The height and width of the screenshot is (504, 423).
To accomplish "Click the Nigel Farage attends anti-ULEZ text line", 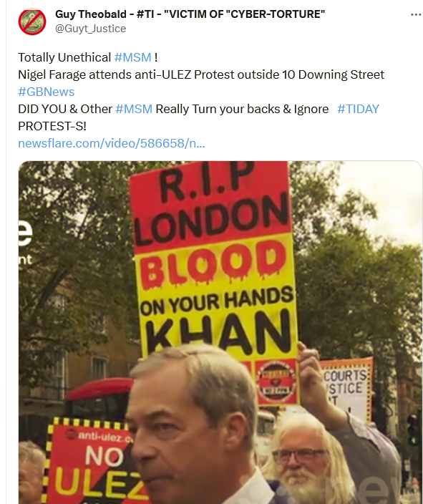I will pyautogui.click(x=201, y=74).
